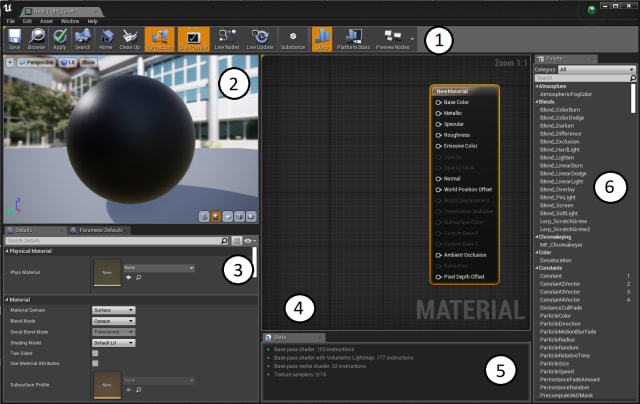Run Clean Up on unused nodes
The height and width of the screenshot is (404, 640).
pos(129,39)
